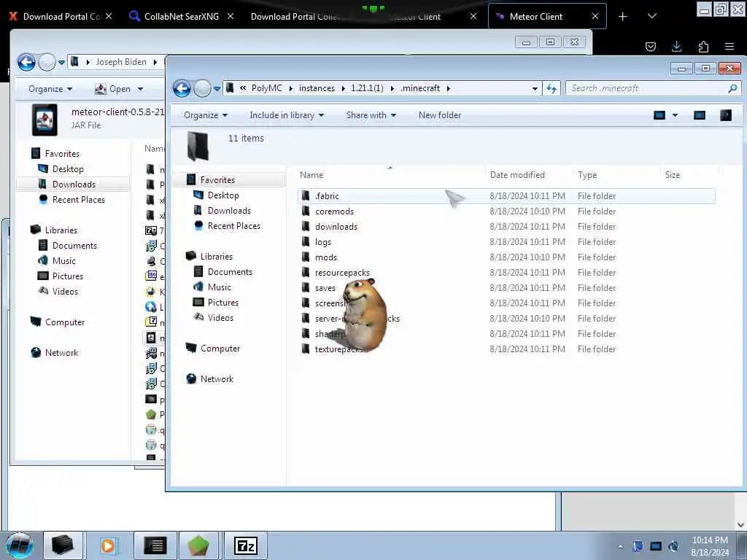
Task: Open view options dropdown arrow
Action: coord(675,115)
